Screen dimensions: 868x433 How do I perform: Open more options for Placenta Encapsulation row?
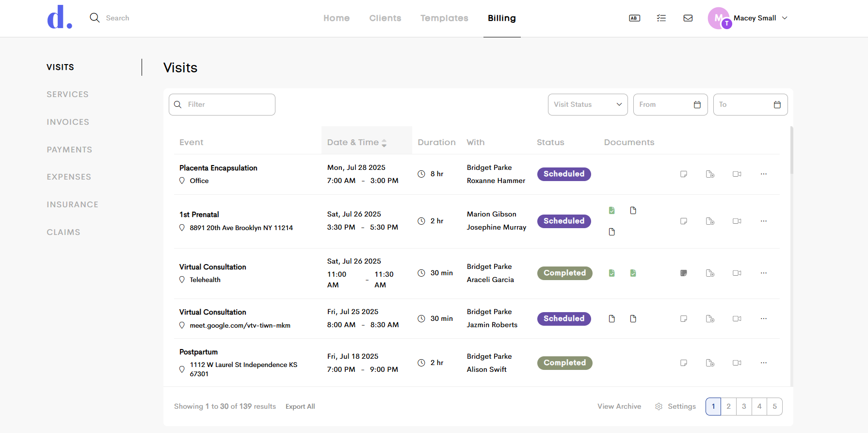[764, 174]
